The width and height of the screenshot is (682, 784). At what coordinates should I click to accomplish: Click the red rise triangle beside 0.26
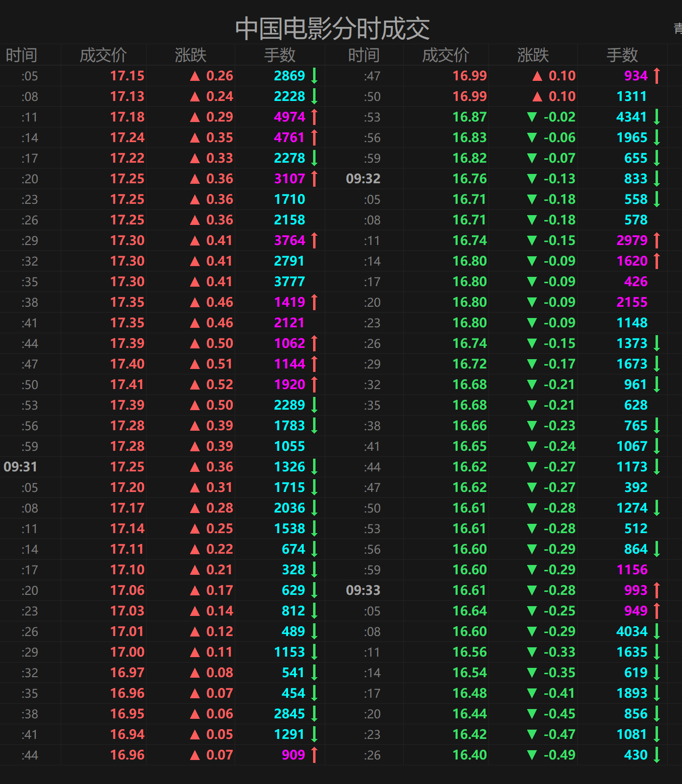(195, 76)
